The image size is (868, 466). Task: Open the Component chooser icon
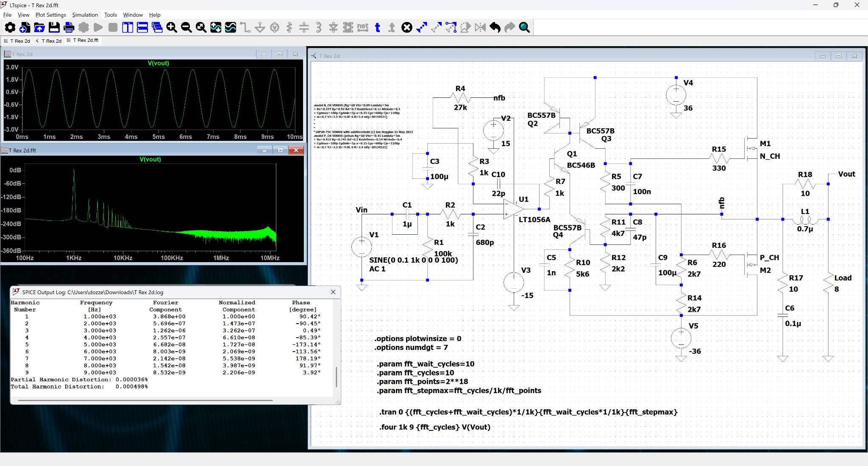click(348, 28)
